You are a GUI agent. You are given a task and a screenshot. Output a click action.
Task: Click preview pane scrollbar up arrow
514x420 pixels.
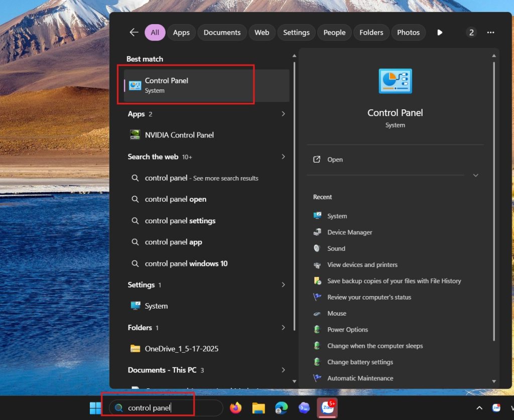[x=494, y=56]
